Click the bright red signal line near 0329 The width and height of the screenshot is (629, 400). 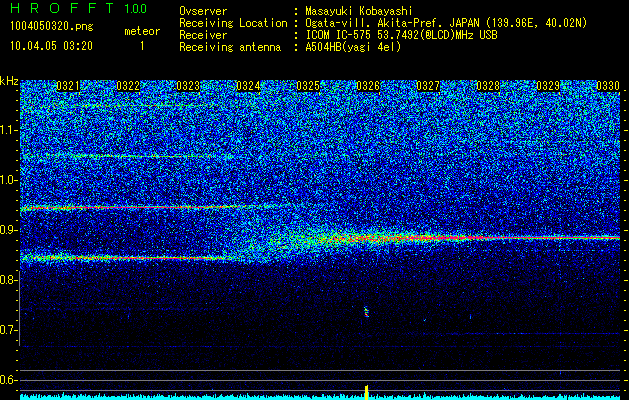(x=548, y=238)
